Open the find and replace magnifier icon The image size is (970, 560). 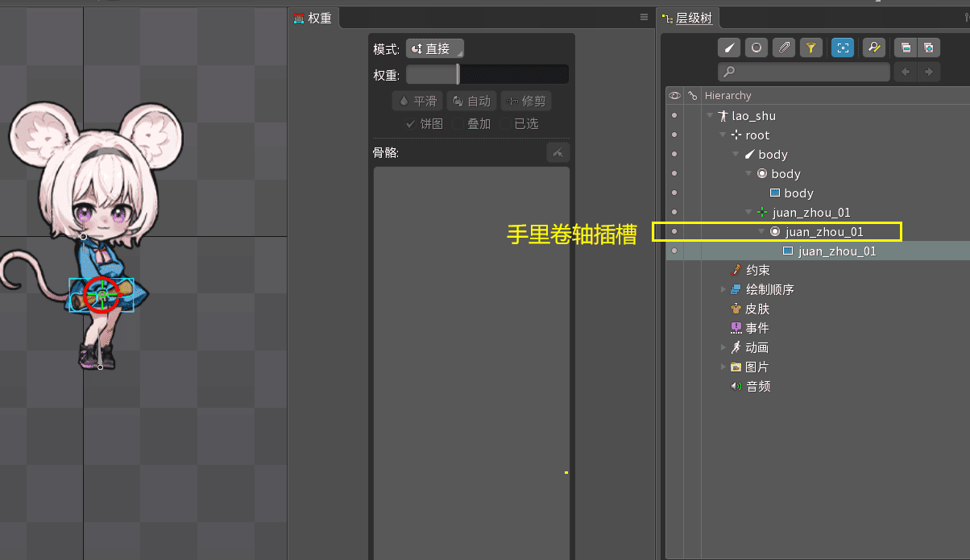pos(873,48)
